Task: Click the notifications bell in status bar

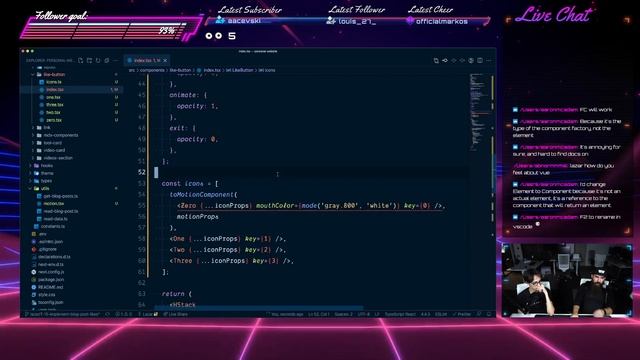Action: click(489, 314)
